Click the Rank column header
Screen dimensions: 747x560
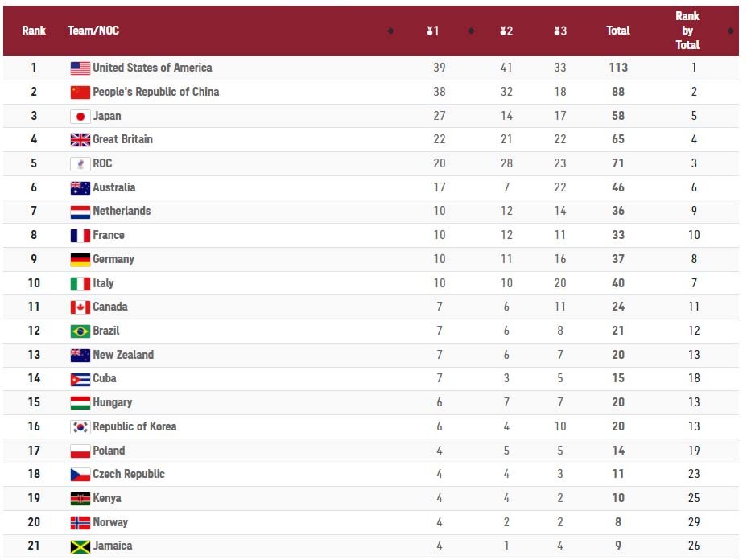coord(34,31)
